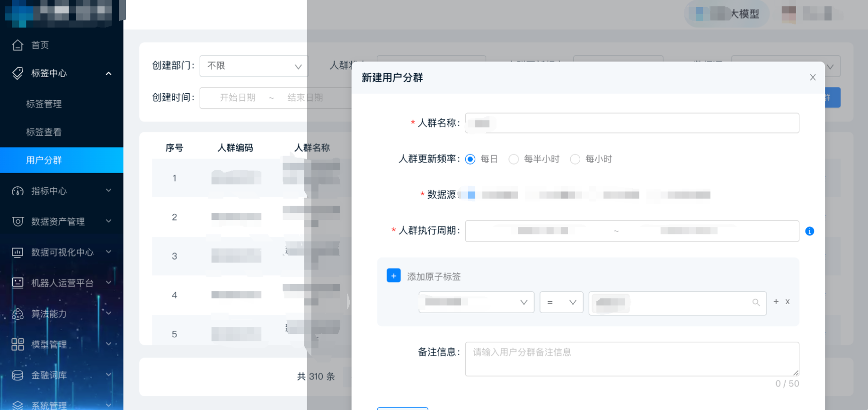
Task: Click the monitor icon beside 数据可视化中心
Action: pyautogui.click(x=18, y=253)
